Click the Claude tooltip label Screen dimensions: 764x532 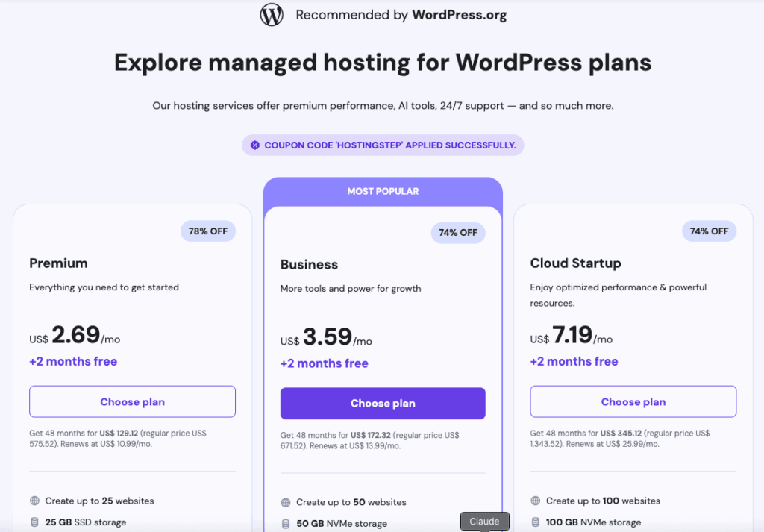tap(484, 522)
